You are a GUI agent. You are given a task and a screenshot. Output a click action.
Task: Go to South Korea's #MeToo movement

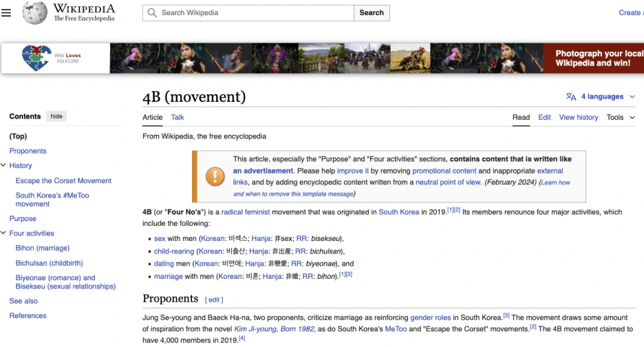(x=52, y=200)
